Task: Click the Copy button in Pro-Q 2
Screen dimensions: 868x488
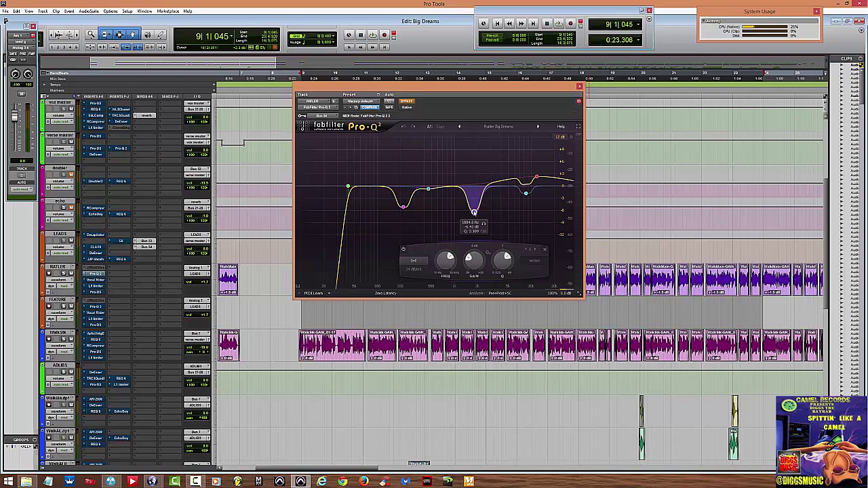Action: tap(440, 126)
